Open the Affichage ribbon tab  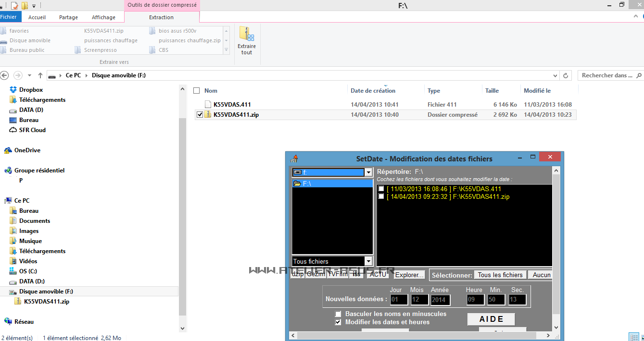(x=103, y=17)
